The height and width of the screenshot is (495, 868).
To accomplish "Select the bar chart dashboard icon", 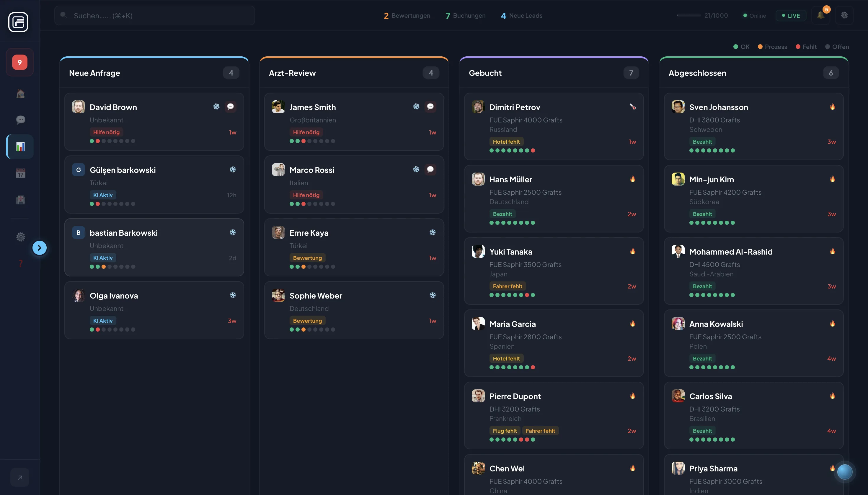I will click(20, 147).
